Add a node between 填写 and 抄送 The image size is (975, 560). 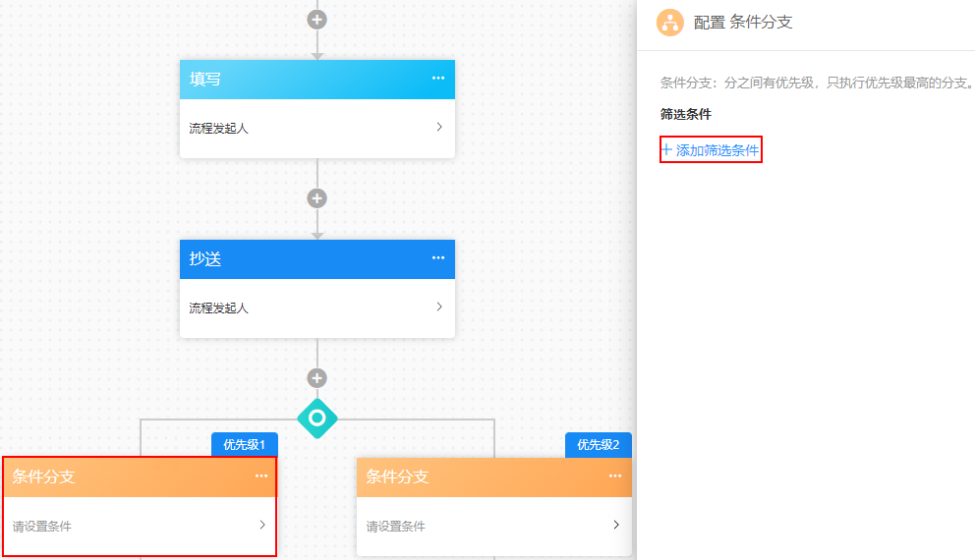317,198
